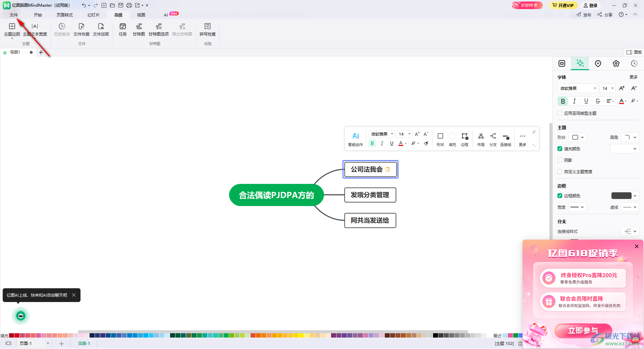This screenshot has width=644, height=349.
Task: Open the 连接线样式 connector style dropdown
Action: [x=630, y=231]
